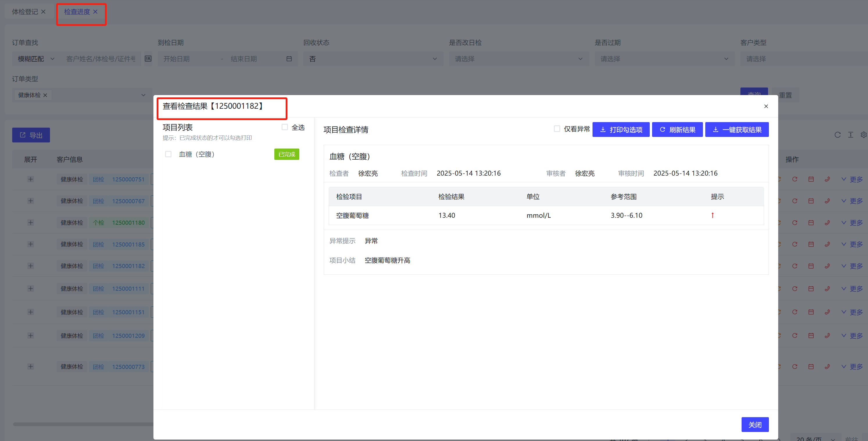868x441 pixels.
Task: Click the 关闭 button in the dialog
Action: tap(755, 424)
